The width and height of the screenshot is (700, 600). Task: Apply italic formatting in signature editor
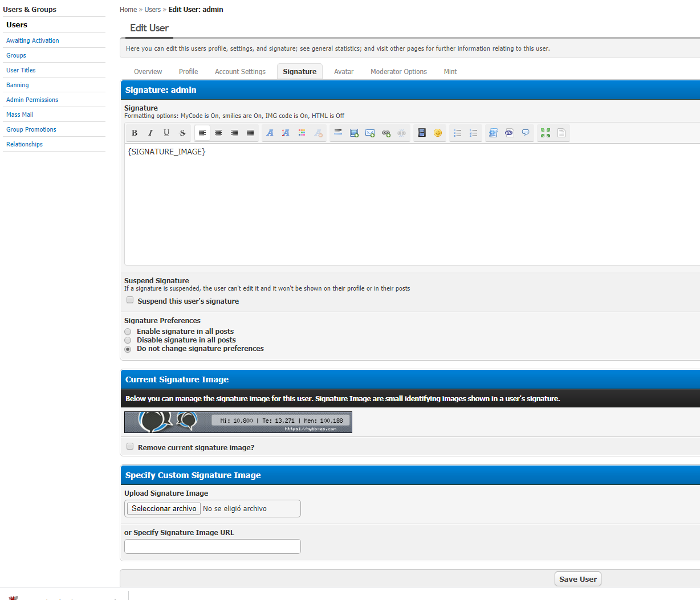pyautogui.click(x=150, y=133)
